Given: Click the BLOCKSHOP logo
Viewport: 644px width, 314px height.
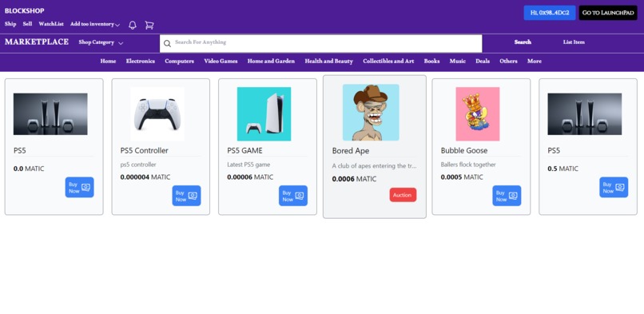Looking at the screenshot, I should tap(24, 10).
